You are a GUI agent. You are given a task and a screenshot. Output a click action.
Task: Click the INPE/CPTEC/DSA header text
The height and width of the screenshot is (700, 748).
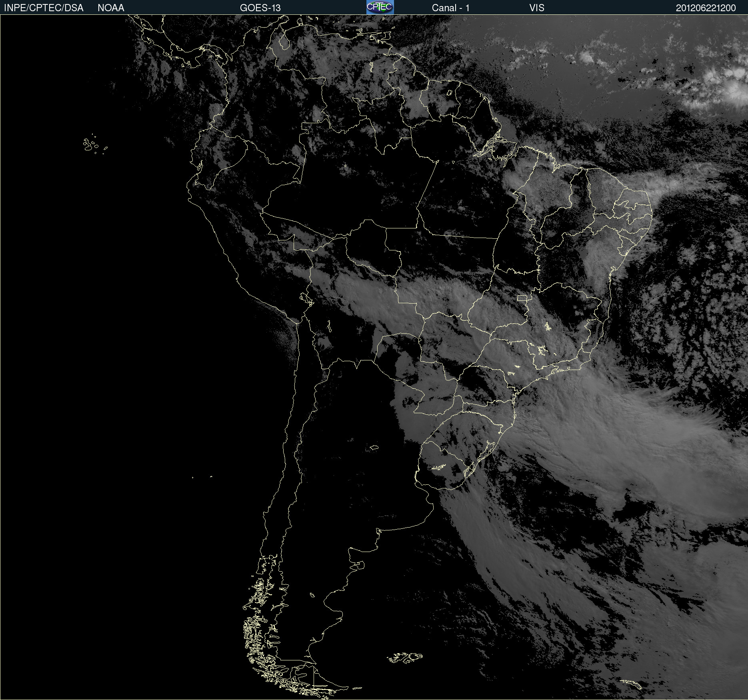point(44,8)
